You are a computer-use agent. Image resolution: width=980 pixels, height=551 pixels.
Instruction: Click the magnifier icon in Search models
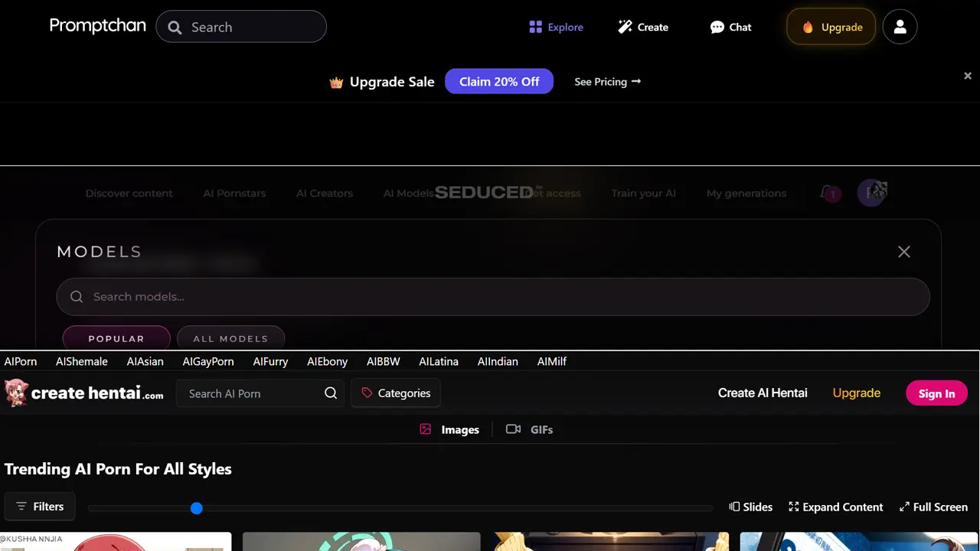(x=77, y=297)
